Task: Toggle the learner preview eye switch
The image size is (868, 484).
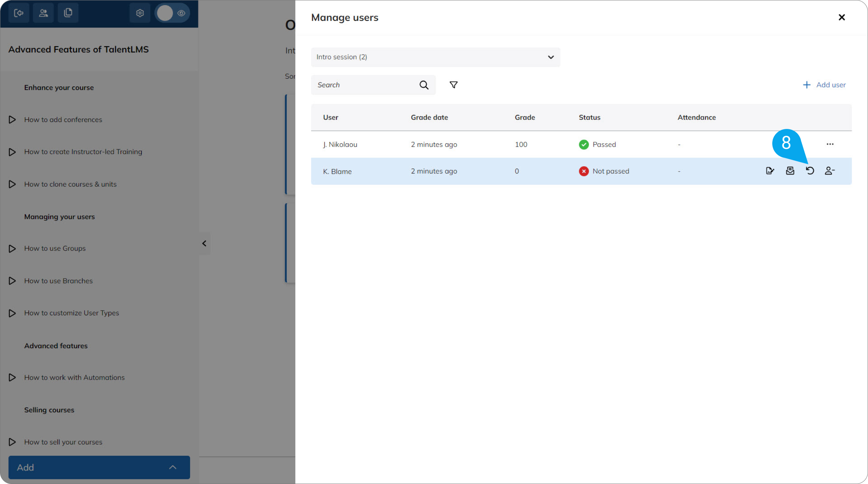Action: (173, 13)
